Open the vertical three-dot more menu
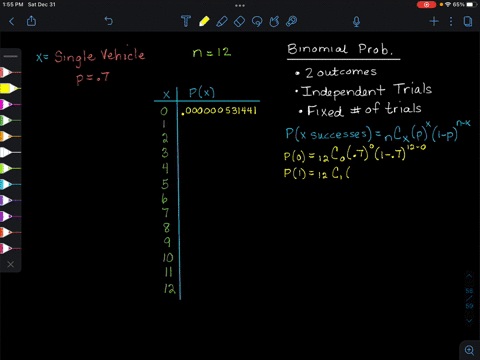480x360 pixels. tap(451, 22)
